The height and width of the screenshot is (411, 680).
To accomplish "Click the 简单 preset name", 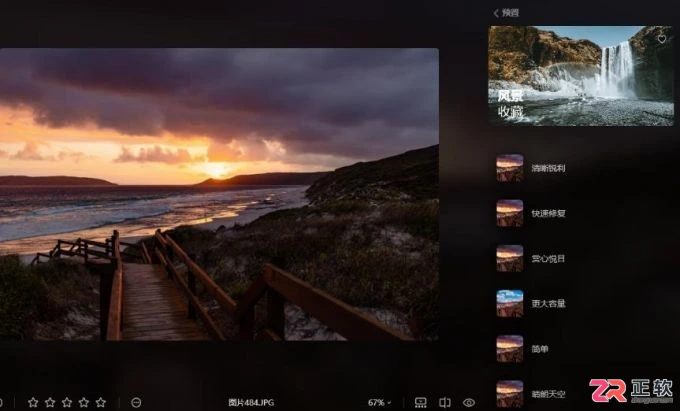I will (540, 349).
